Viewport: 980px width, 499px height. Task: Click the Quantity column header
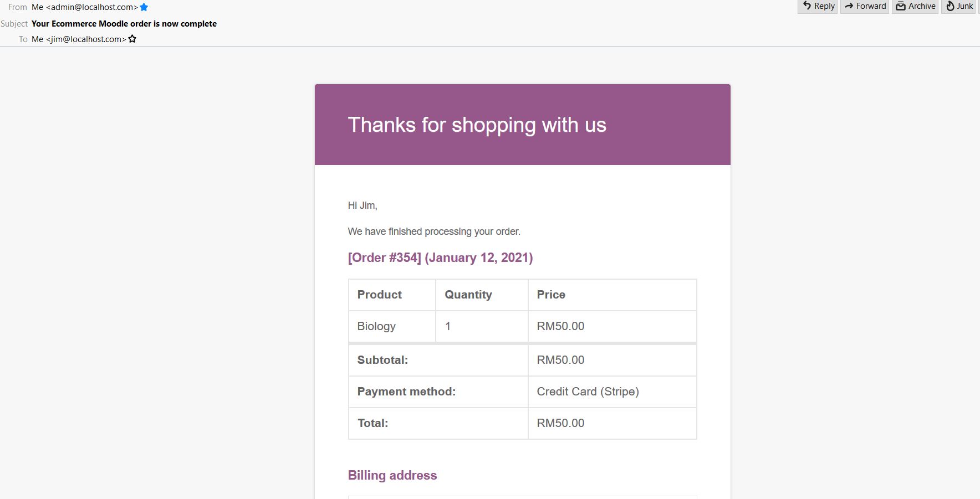[x=468, y=295]
